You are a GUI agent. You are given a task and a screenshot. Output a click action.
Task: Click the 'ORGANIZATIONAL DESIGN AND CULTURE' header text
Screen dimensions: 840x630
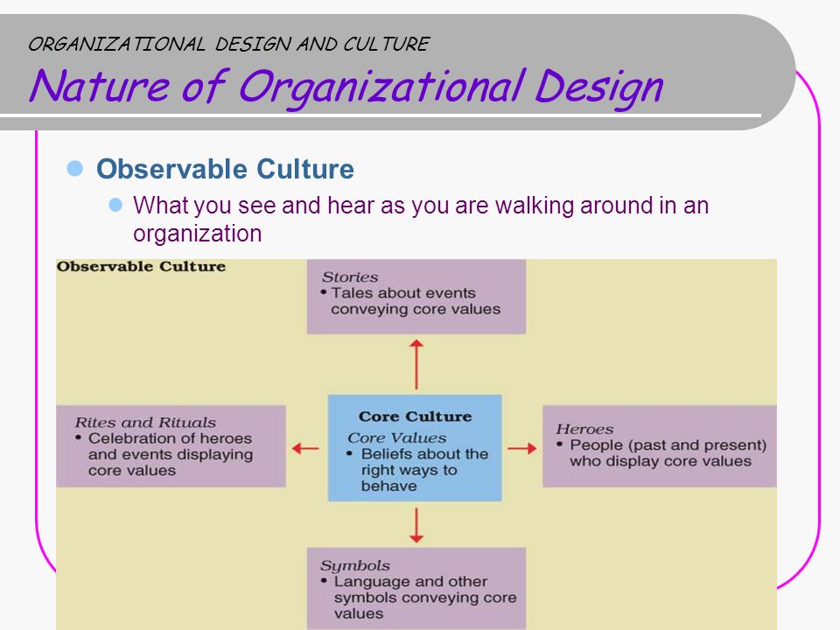(228, 44)
